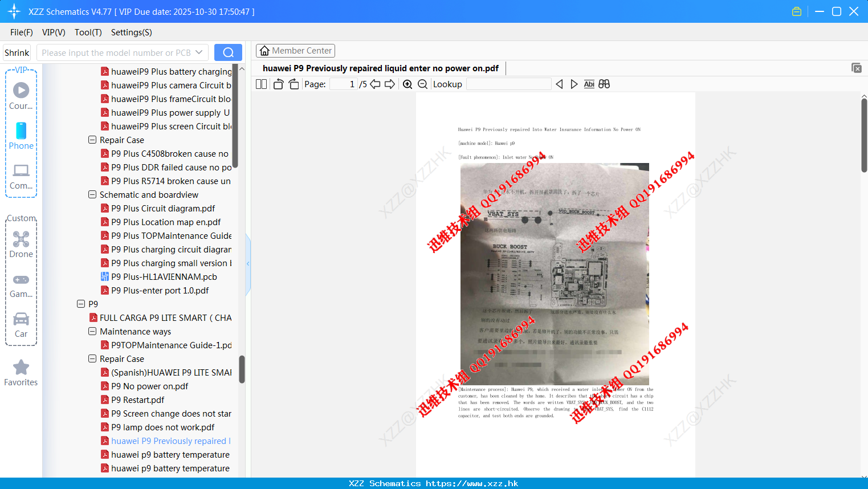Open P9 Plus-enter port 1.0.pdf
The image size is (868, 489).
click(160, 291)
